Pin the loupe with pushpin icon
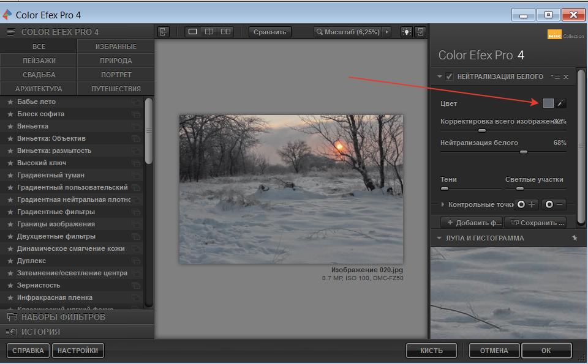Screen dimensions: 588x364 575,238
